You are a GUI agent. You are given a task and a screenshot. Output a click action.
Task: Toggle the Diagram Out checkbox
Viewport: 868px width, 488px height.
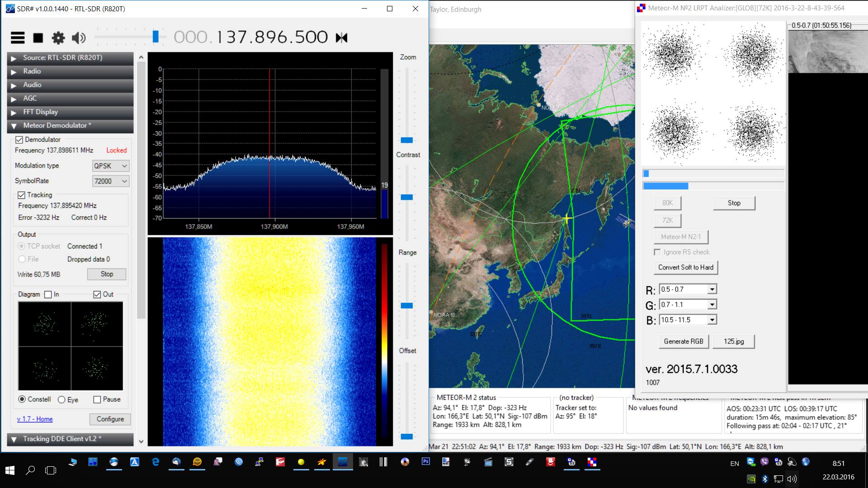pyautogui.click(x=97, y=295)
